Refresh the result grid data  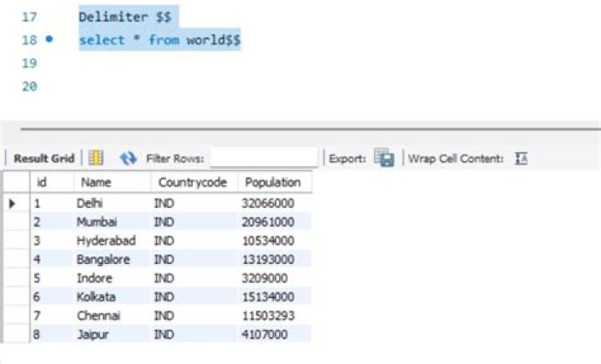tap(128, 158)
